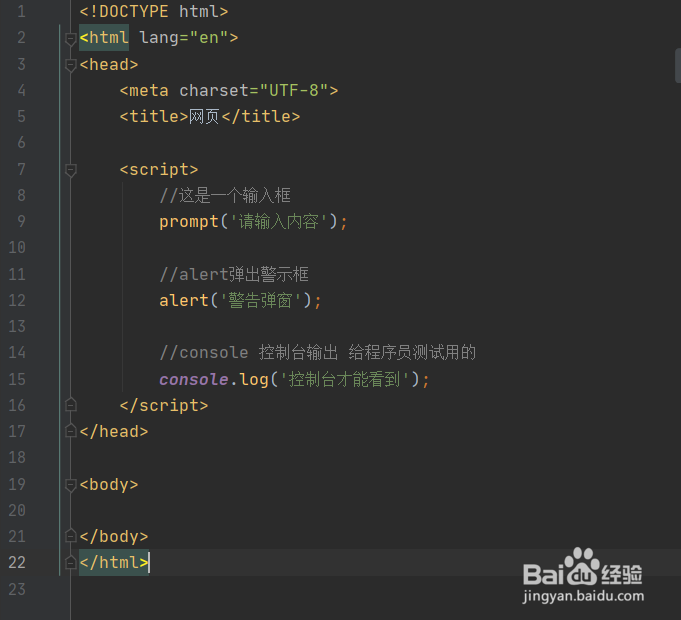Click the meta charset="UTF-8" line
681x620 pixels.
click(x=229, y=91)
